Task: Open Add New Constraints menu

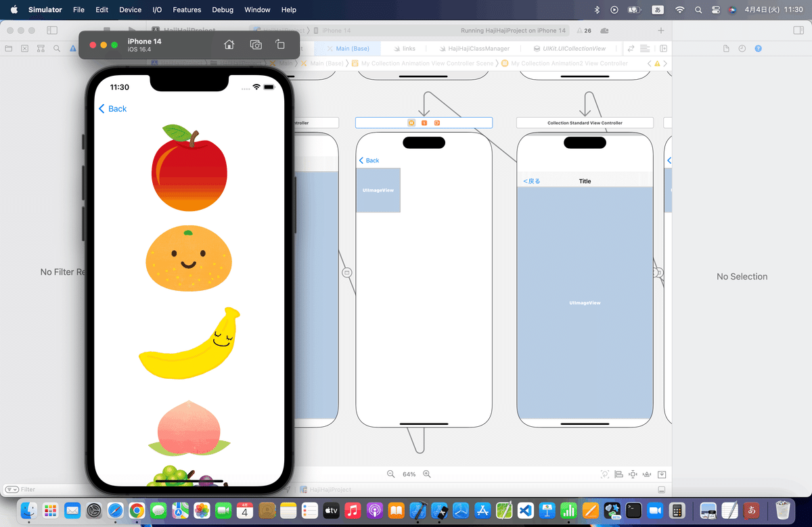Action: click(x=633, y=474)
